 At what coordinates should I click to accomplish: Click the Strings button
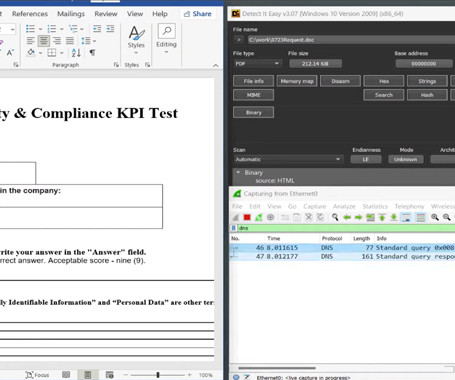pos(427,81)
